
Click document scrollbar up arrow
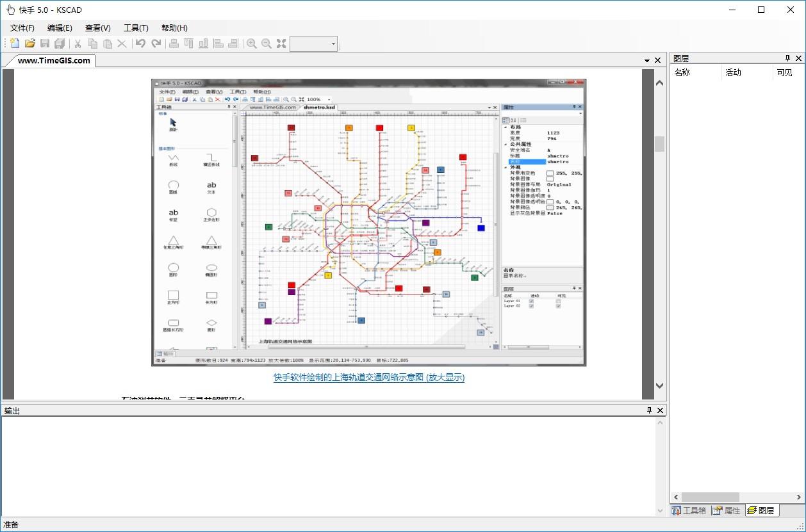pos(659,83)
